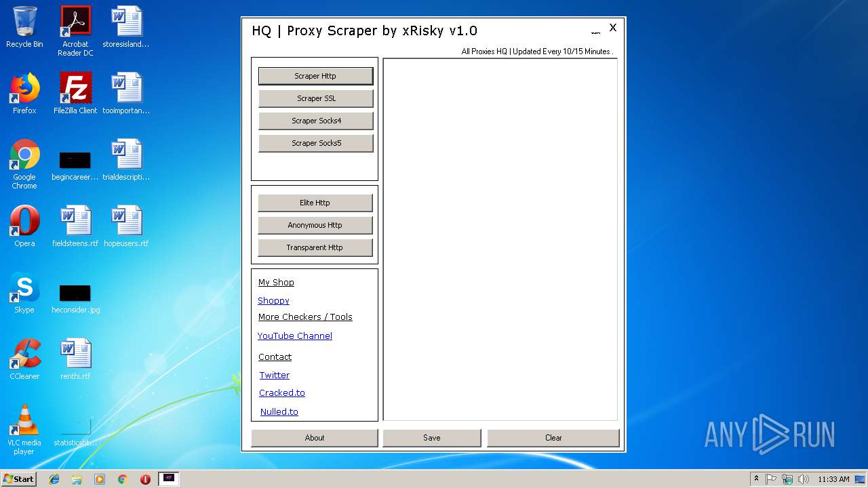Click the 11:33 AM taskbar clock
Screen dimensions: 868x488
(x=833, y=479)
